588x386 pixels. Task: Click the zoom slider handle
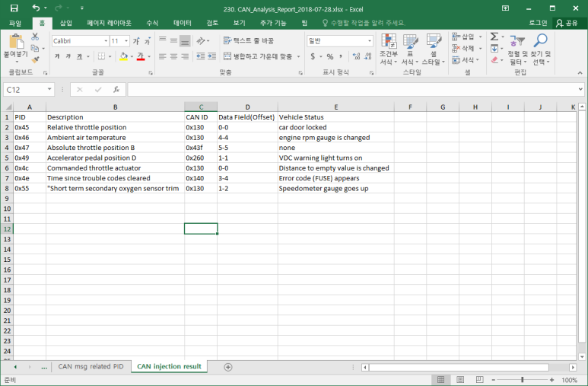tap(523, 380)
